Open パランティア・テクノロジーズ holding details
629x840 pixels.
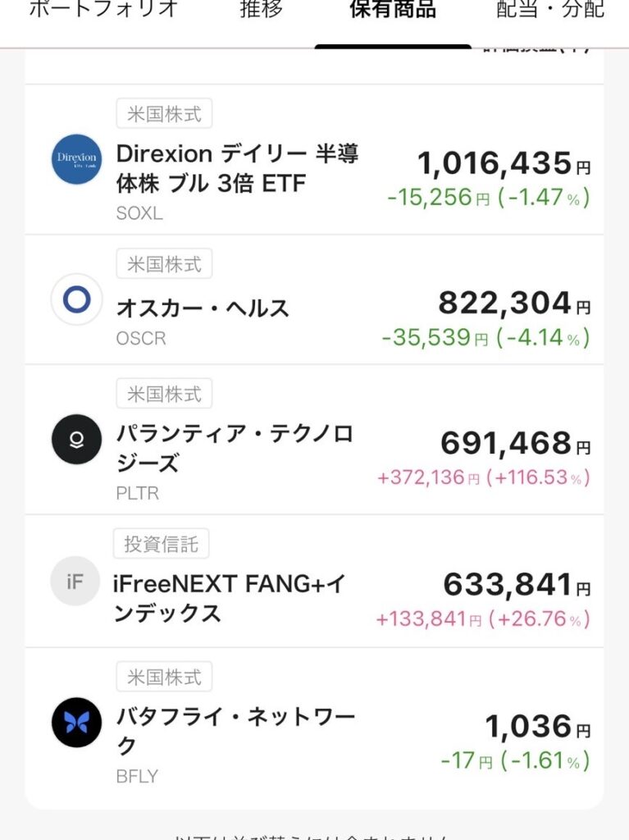pos(235,449)
